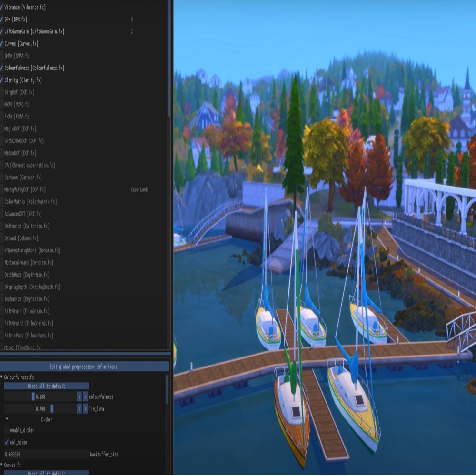Enable KNearestNeighbors denoise effect
Image resolution: width=476 pixels, height=476 pixels.
[1, 250]
